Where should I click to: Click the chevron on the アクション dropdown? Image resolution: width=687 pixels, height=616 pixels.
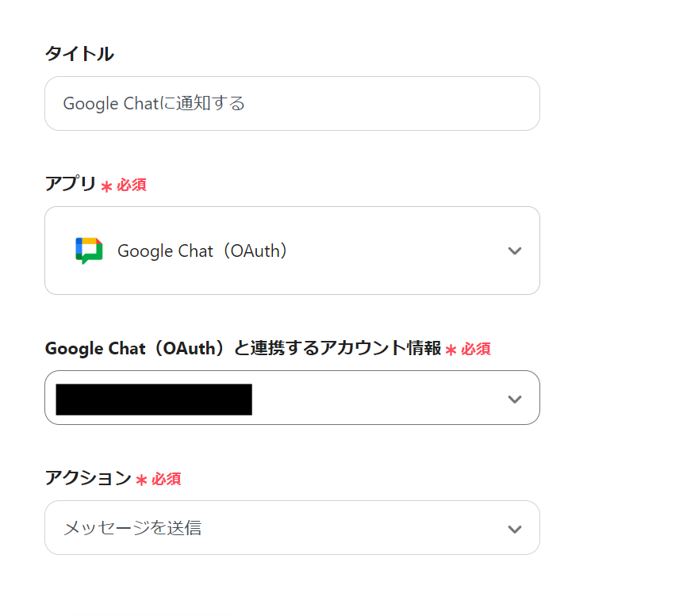pyautogui.click(x=515, y=527)
